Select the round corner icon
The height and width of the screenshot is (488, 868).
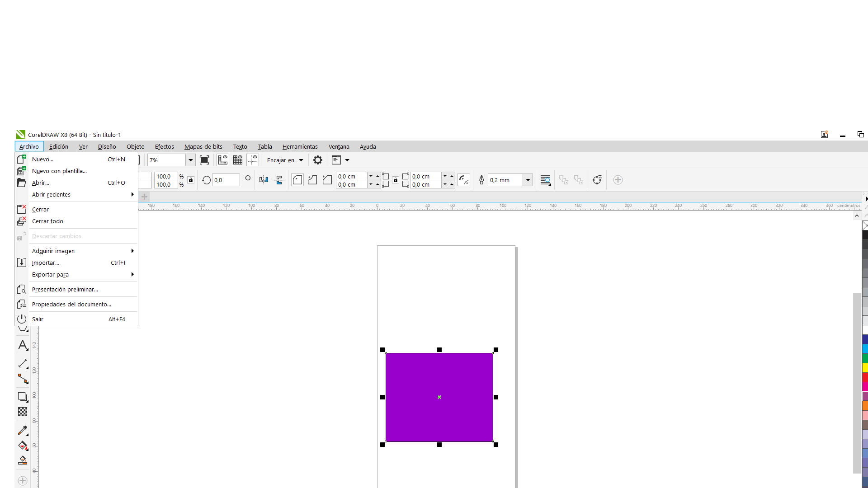[x=297, y=180]
